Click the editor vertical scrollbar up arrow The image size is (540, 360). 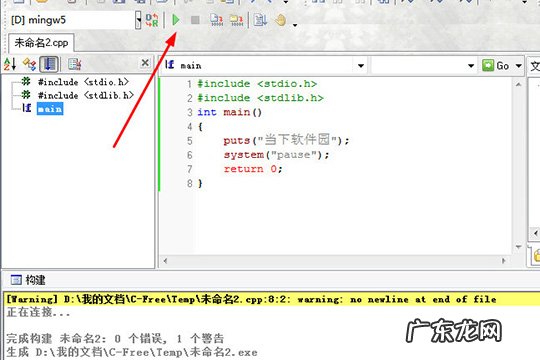(518, 84)
